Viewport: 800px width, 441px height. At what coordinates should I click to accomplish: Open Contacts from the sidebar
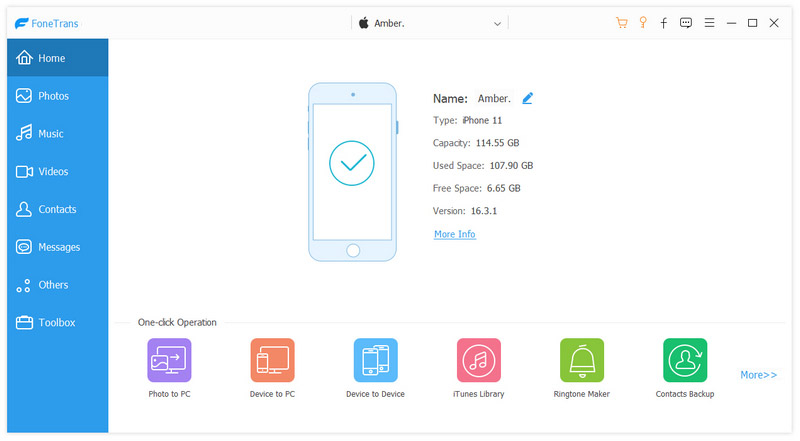pos(57,209)
